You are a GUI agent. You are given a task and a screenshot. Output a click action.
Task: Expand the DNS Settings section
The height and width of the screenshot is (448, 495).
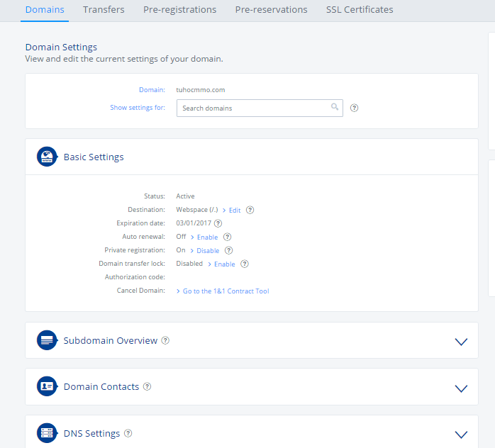pos(461,434)
